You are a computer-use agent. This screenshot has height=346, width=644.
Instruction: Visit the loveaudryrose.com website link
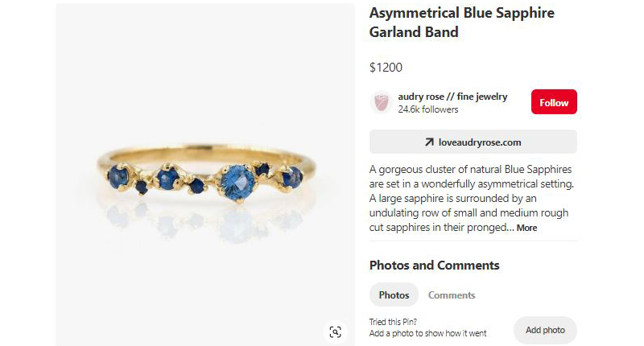[479, 142]
